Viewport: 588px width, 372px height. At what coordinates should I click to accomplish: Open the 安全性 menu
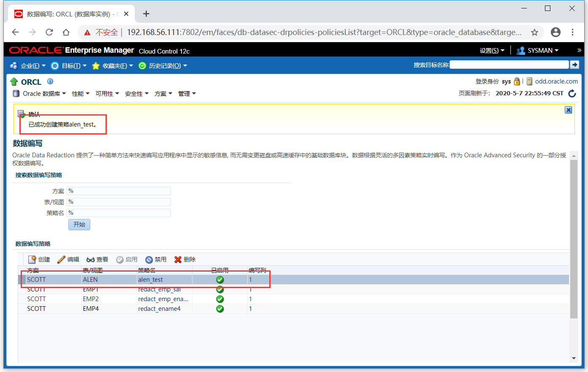tap(137, 94)
